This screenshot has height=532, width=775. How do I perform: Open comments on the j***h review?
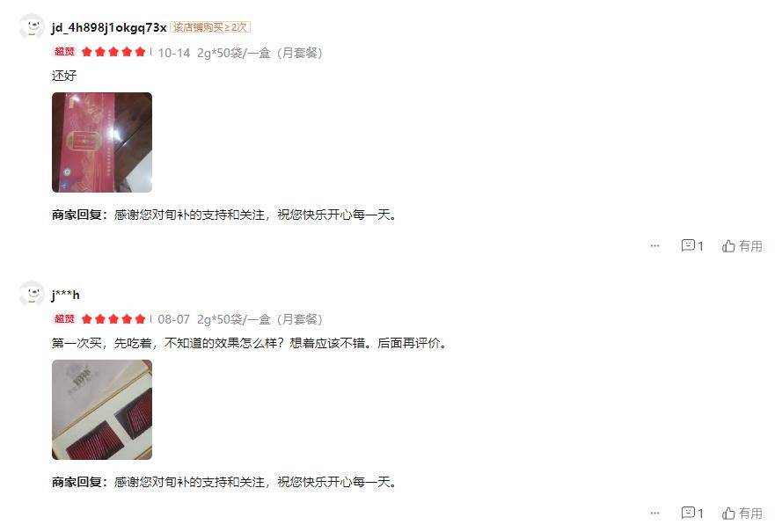[692, 513]
